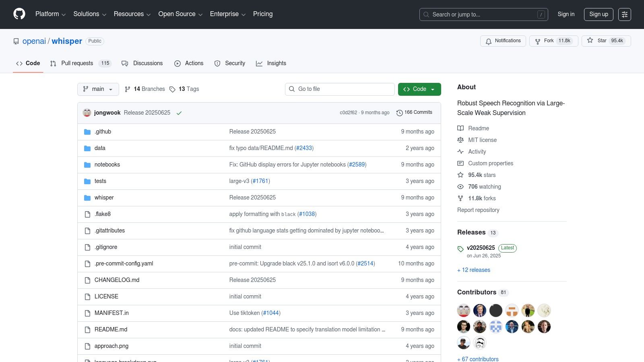Select the Code tab
The height and width of the screenshot is (362, 644).
[x=28, y=63]
